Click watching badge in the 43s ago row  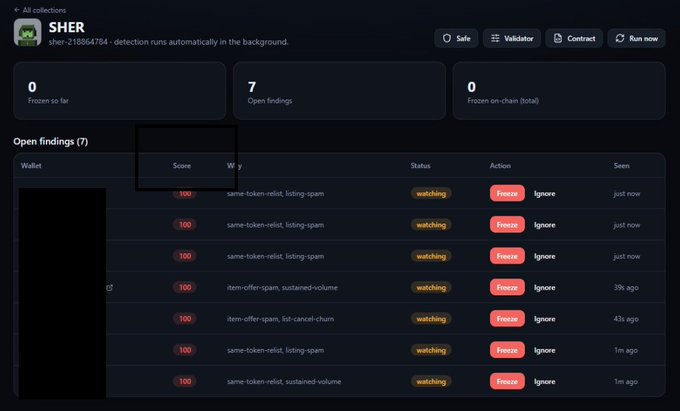[431, 319]
